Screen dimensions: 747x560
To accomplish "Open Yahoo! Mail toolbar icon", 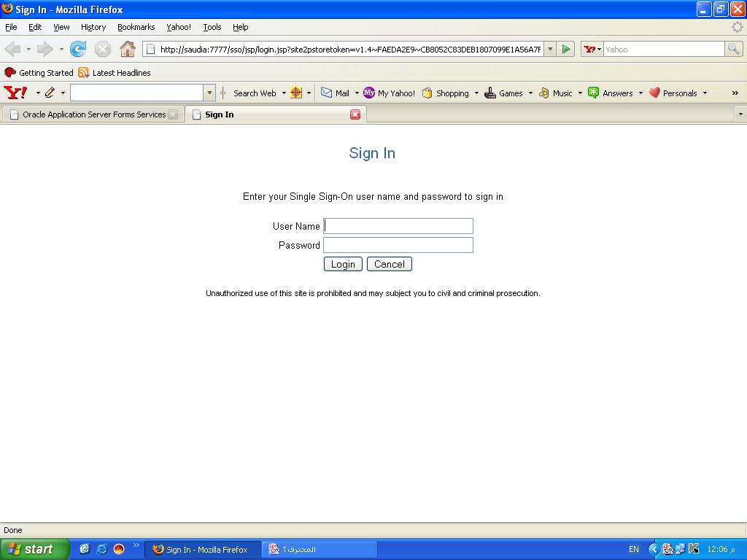I will (x=335, y=93).
